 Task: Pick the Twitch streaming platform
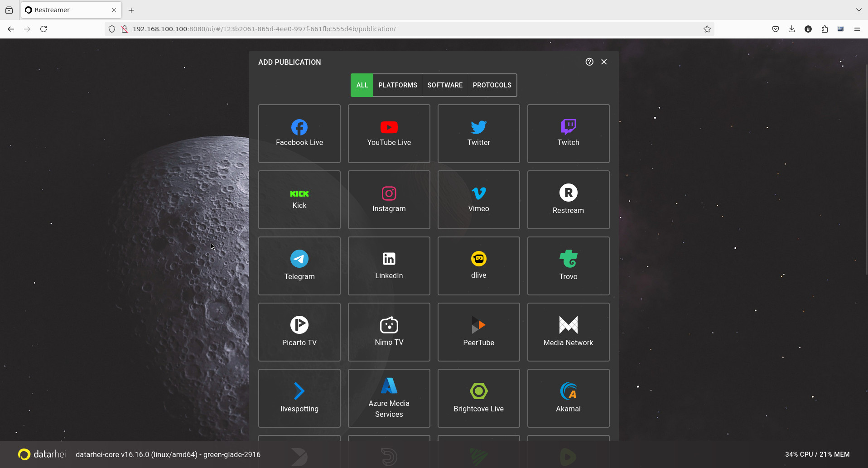pyautogui.click(x=568, y=133)
